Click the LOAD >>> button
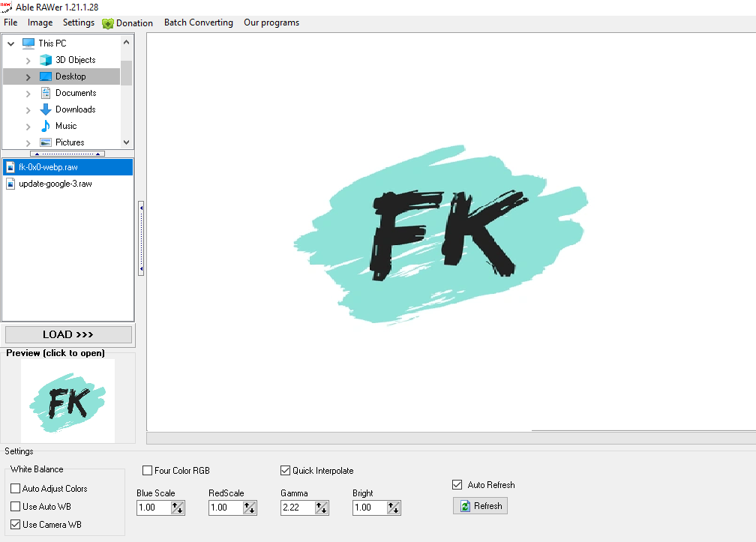Image resolution: width=756 pixels, height=542 pixels. 68,334
